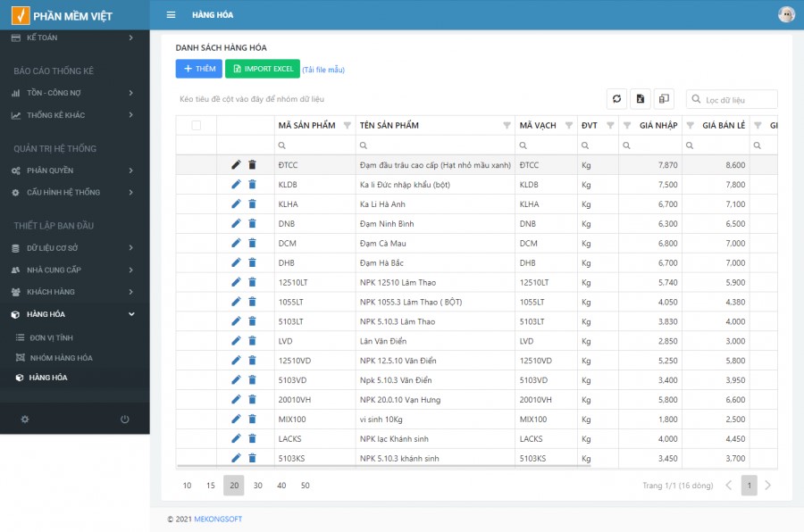Click the Tải file mẫu link
The height and width of the screenshot is (532, 804).
click(x=323, y=70)
